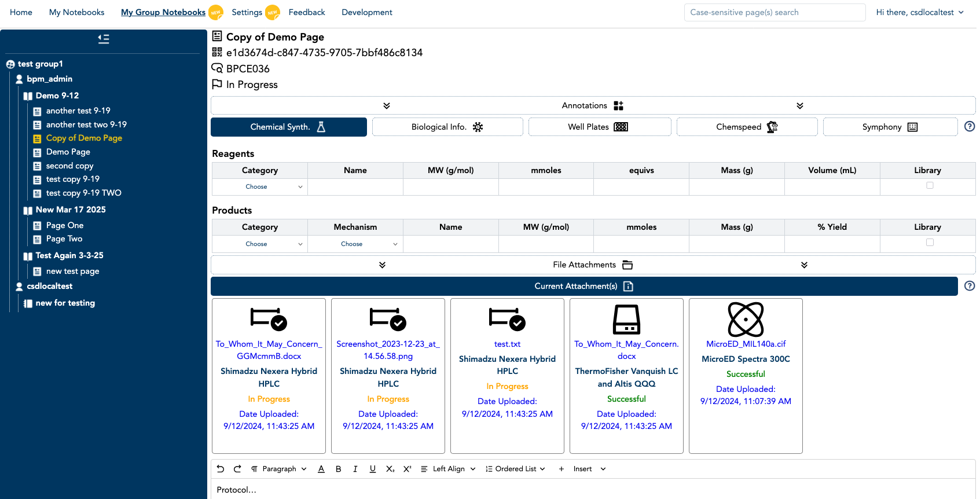
Task: Collapse the sidebar with the menu-fold icon
Action: [x=104, y=39]
